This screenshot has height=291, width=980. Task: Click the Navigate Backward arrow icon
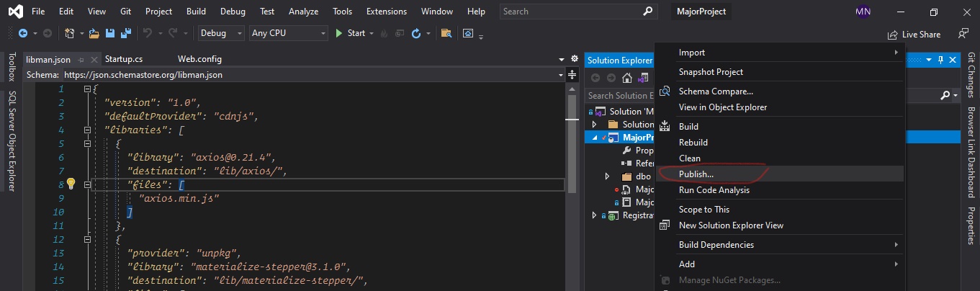coord(23,33)
